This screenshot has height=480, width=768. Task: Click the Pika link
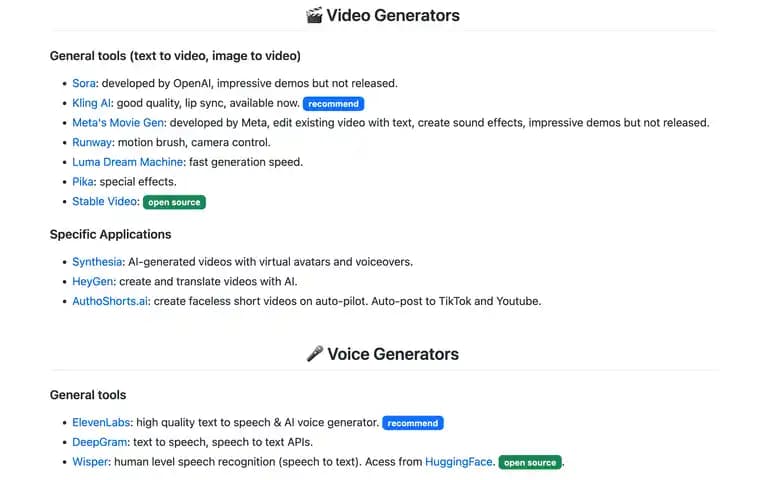(83, 182)
